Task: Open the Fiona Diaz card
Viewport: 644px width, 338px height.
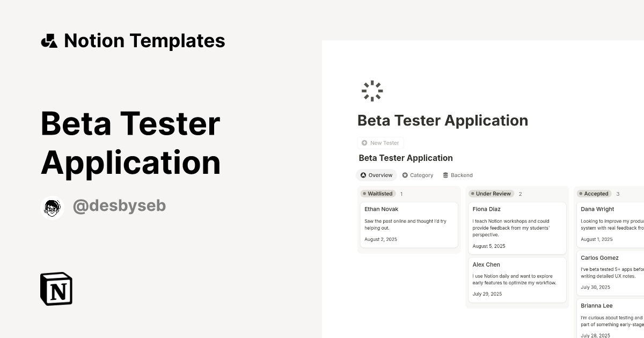Action: click(x=517, y=227)
